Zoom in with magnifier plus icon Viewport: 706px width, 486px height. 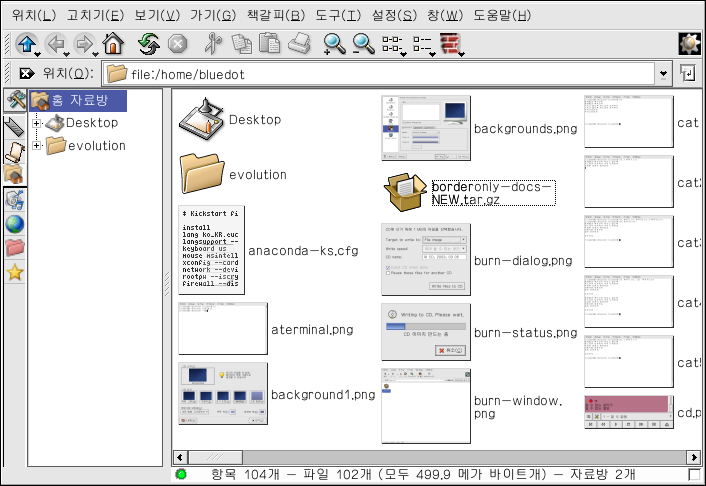[334, 43]
